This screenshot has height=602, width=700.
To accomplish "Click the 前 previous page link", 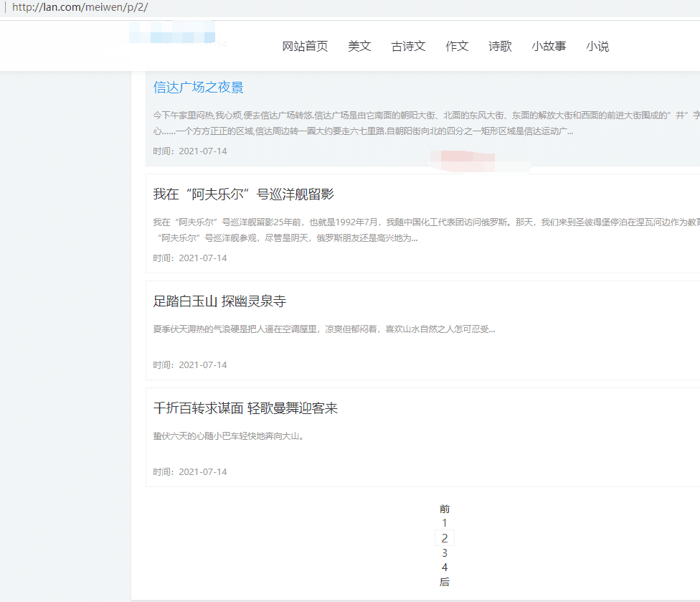I will tap(445, 509).
